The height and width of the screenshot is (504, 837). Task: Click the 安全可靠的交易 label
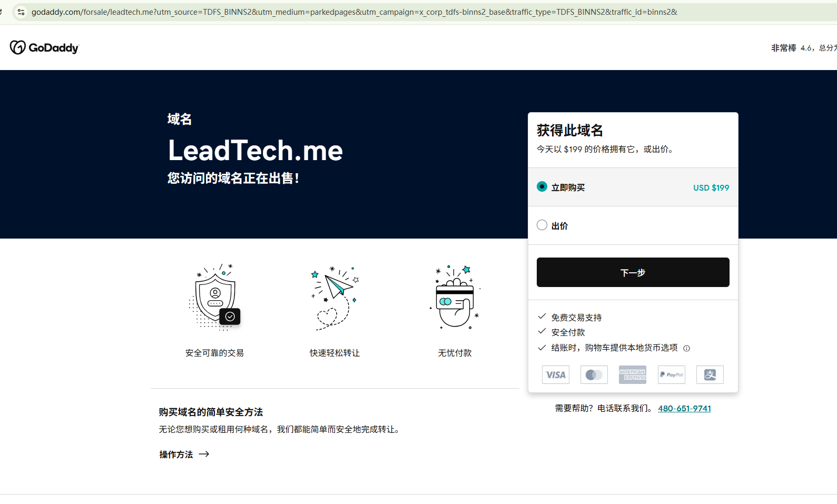pyautogui.click(x=214, y=353)
